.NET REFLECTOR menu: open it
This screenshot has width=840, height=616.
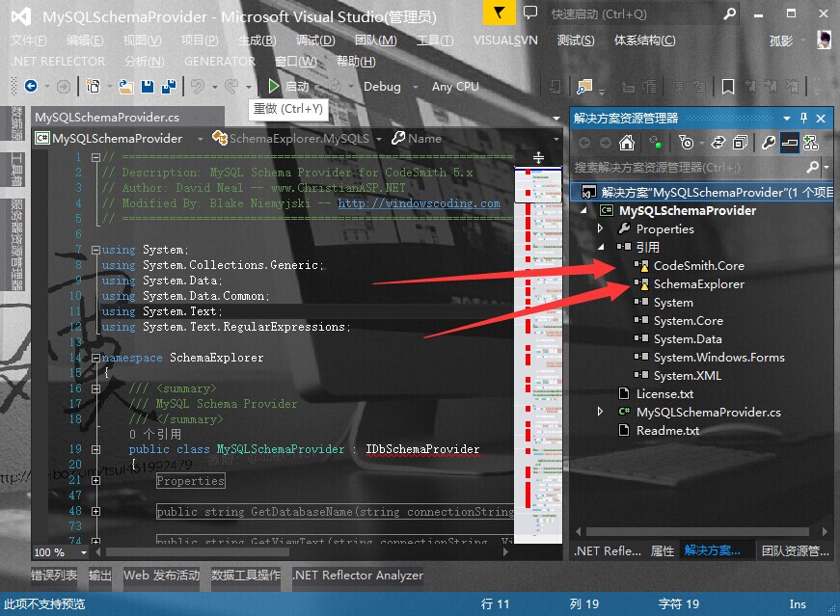pos(58,62)
